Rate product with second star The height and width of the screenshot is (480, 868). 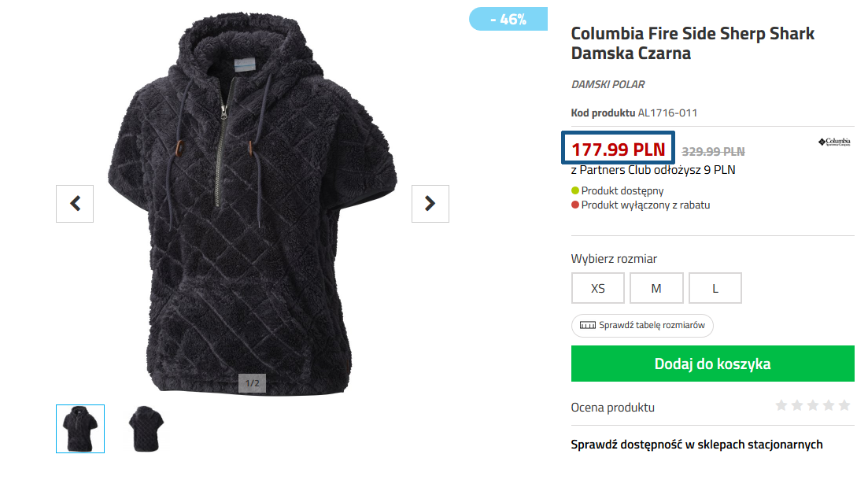click(797, 405)
